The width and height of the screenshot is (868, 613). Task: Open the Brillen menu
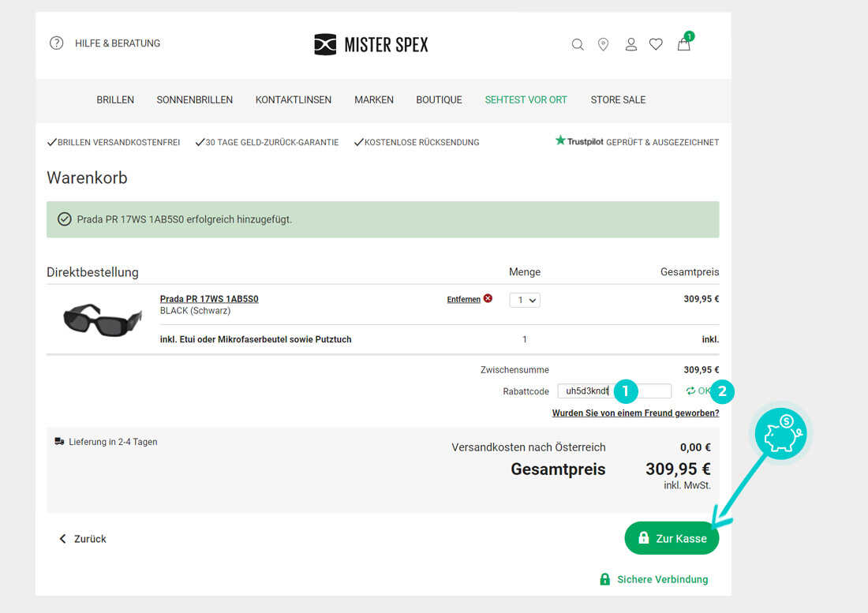pos(115,100)
